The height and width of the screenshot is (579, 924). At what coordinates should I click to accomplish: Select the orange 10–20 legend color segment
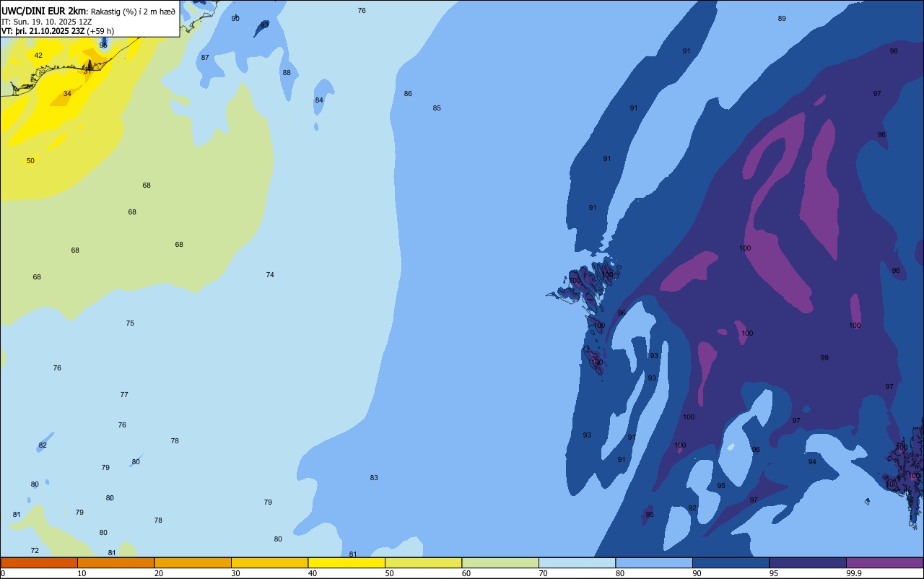tap(115, 562)
